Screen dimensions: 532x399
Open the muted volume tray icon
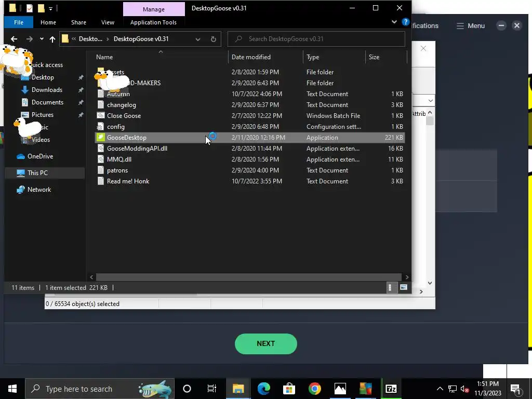[x=465, y=389]
